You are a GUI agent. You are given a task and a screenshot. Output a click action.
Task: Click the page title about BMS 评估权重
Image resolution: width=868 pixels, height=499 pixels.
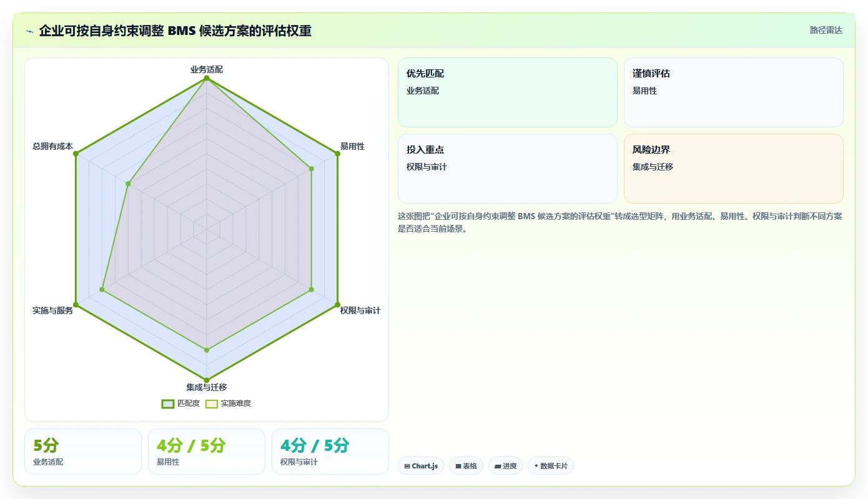tap(175, 31)
